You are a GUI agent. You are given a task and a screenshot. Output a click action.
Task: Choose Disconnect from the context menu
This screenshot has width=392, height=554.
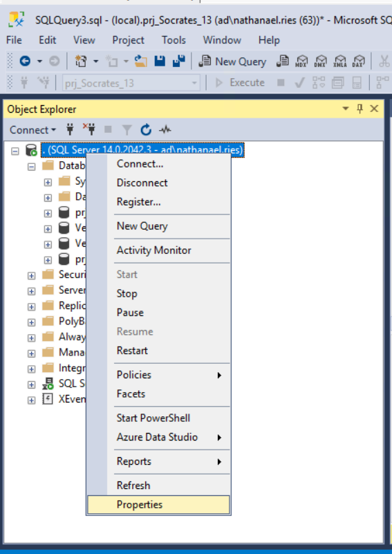tap(158, 183)
